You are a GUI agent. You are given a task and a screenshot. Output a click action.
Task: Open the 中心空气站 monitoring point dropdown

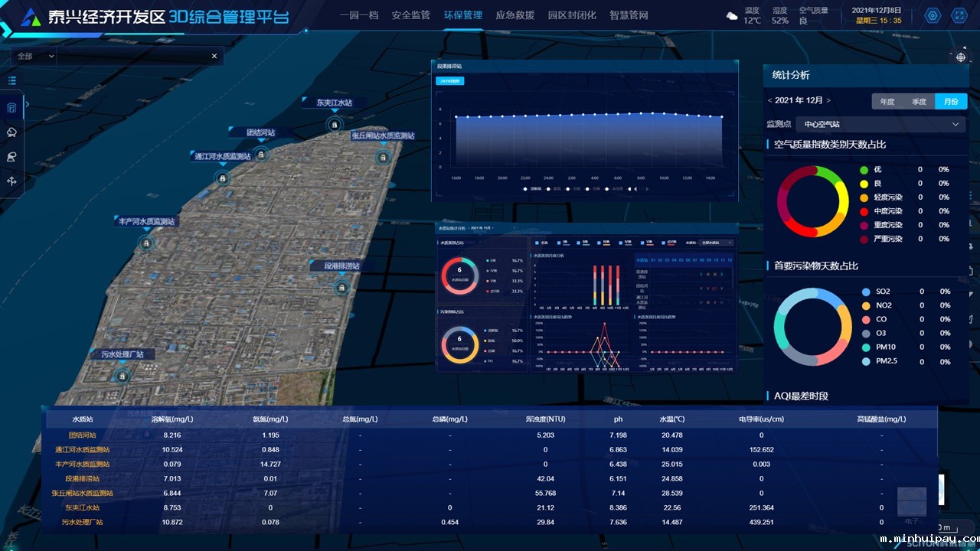(x=880, y=124)
